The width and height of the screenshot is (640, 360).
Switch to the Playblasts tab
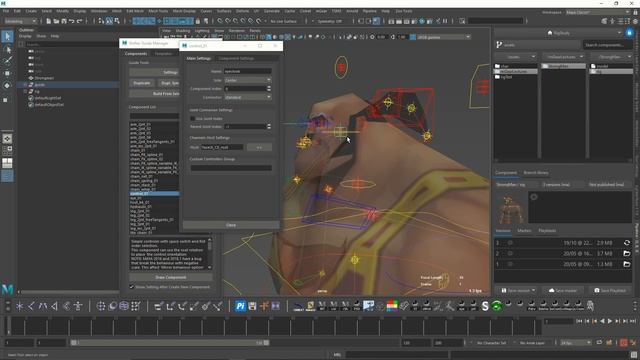547,231
